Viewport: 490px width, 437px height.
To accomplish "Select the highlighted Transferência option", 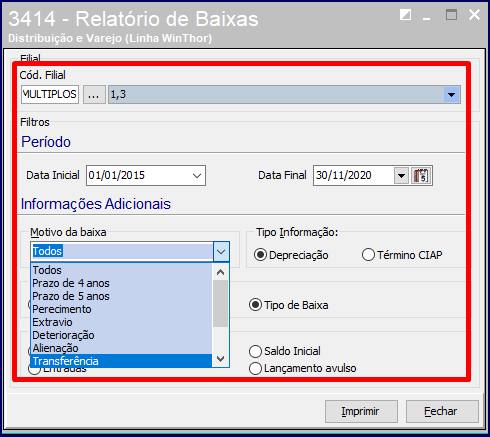I will (x=121, y=361).
